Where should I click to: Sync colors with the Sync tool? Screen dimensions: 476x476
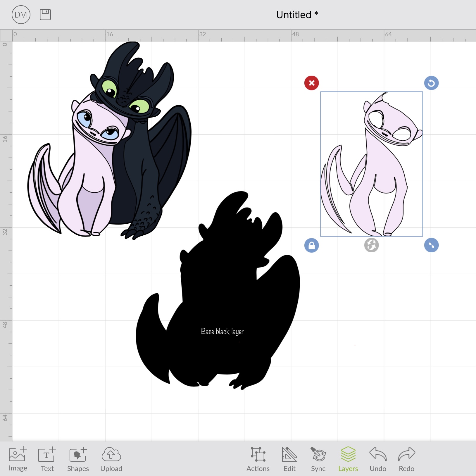(318, 459)
